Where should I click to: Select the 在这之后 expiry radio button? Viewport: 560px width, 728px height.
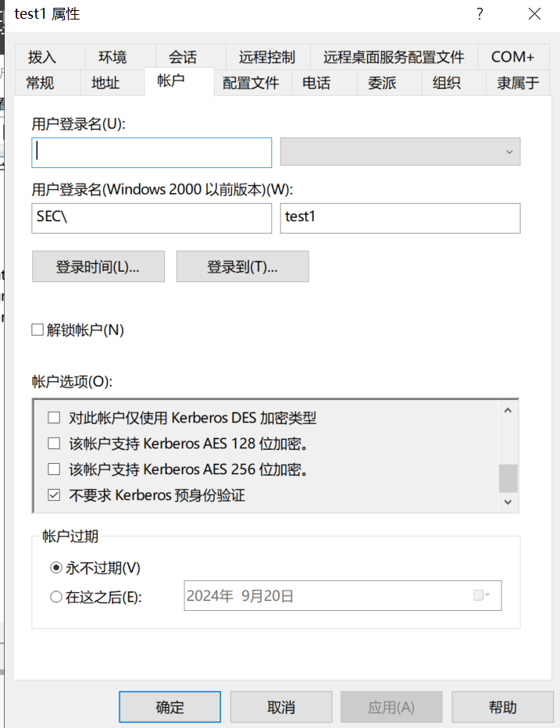56,597
